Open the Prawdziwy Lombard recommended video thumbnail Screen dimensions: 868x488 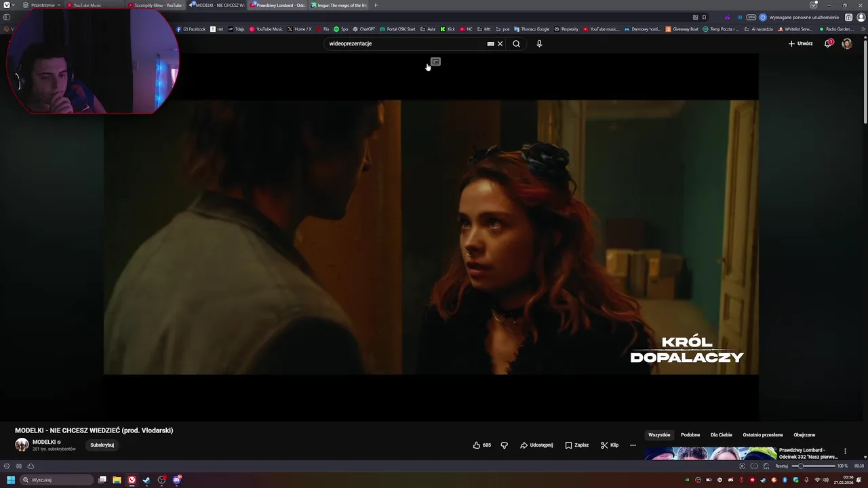711,453
